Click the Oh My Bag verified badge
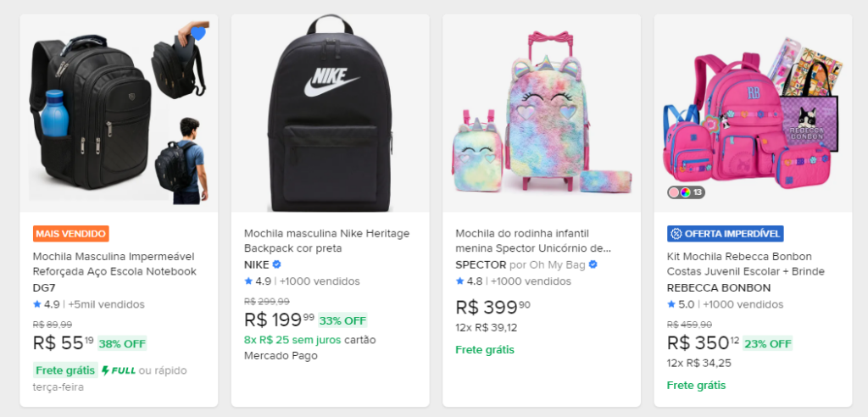The width and height of the screenshot is (868, 417). click(x=593, y=264)
